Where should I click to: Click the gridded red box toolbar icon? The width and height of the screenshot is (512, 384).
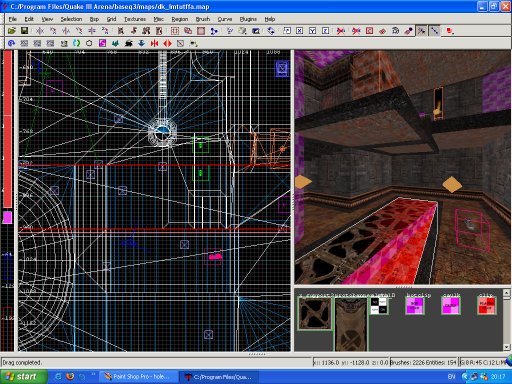[x=175, y=31]
